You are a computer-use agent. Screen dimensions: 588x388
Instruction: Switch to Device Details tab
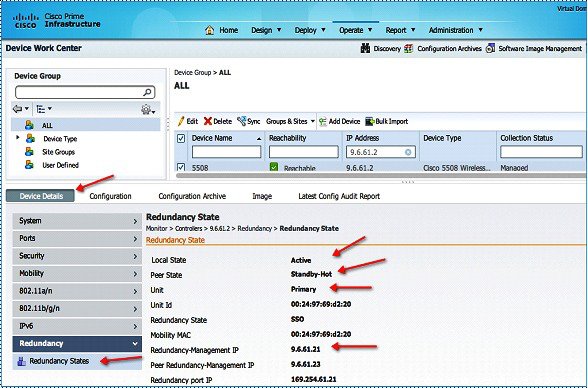point(40,196)
